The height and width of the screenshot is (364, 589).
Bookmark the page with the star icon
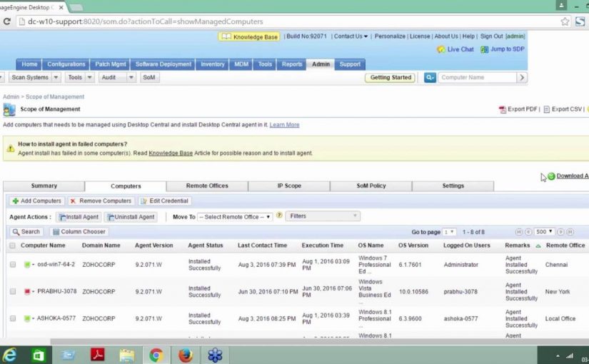point(565,21)
